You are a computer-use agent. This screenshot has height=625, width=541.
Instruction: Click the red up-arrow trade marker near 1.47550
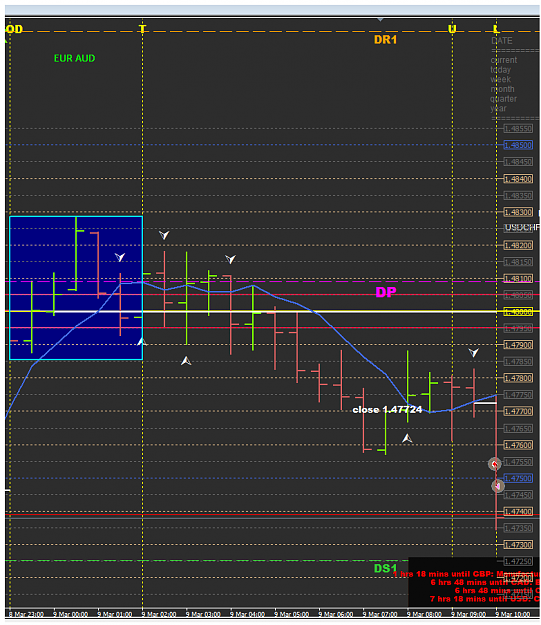coord(495,464)
